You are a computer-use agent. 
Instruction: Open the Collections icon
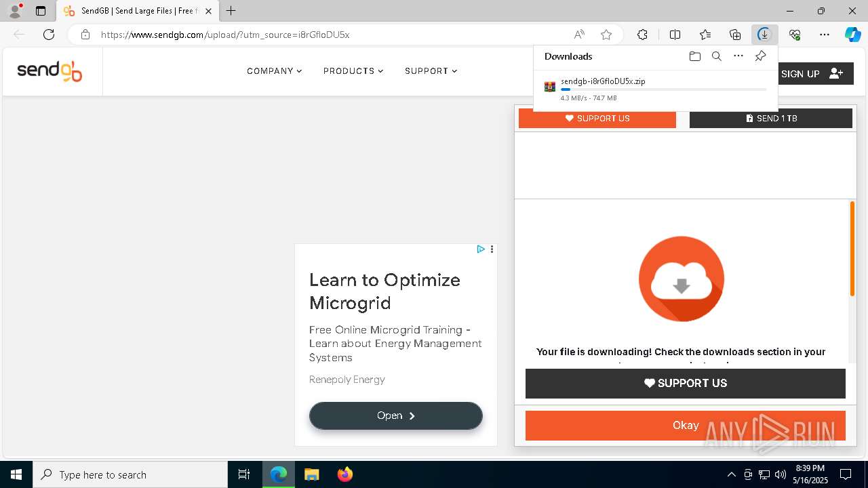click(x=735, y=35)
